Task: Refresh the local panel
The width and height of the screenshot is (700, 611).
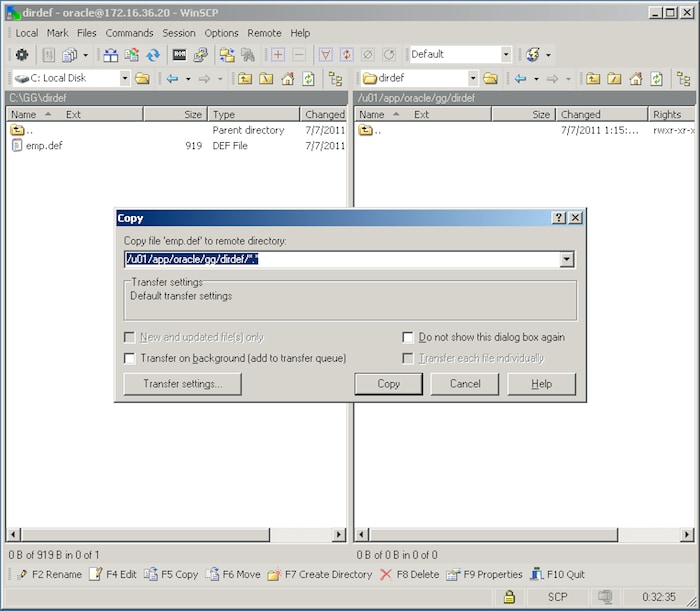Action: coord(308,79)
